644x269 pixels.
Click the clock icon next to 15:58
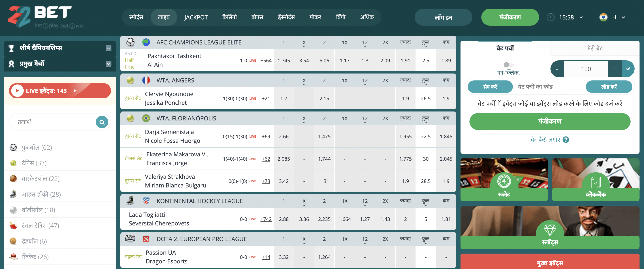point(550,17)
